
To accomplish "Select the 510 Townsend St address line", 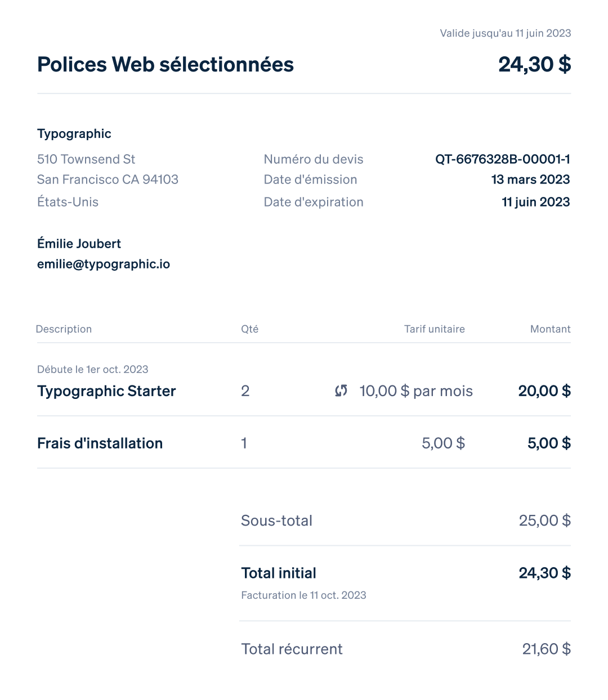I will click(x=86, y=159).
